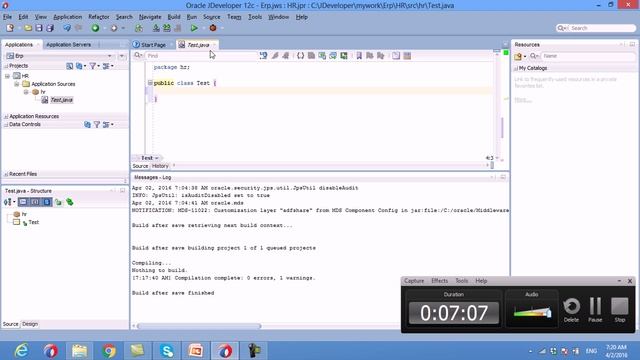The image size is (640, 360).
Task: Click the bookmark icon in editor toolbar
Action: point(359,56)
